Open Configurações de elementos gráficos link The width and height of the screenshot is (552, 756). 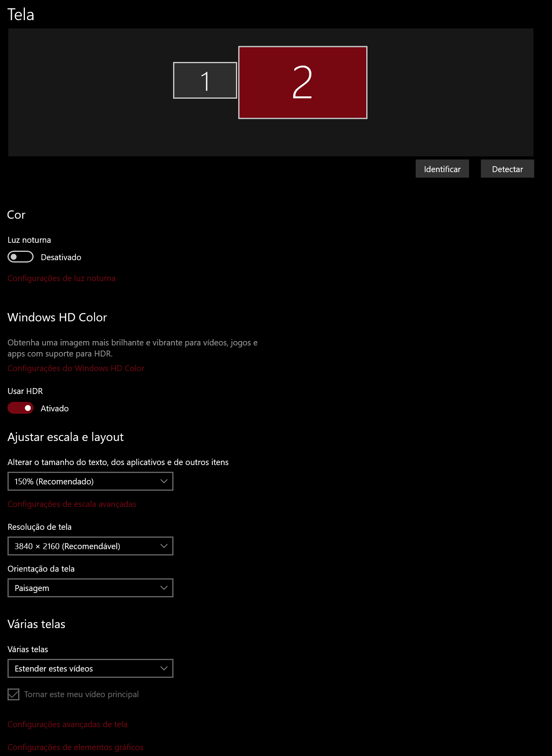[x=75, y=747]
